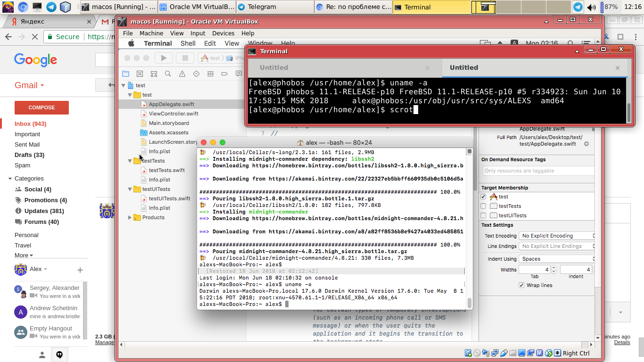Open Xcode project navigator folder icon

[125, 74]
